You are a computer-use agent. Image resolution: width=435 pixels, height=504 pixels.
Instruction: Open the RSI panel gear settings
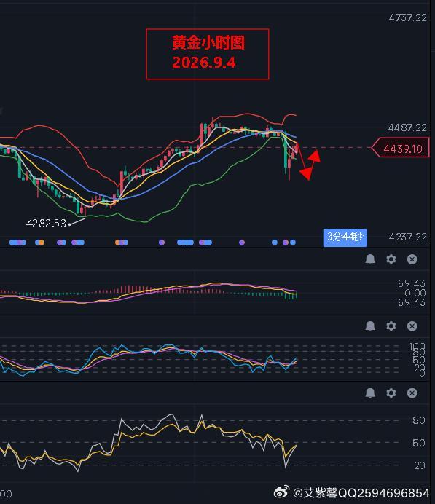[x=391, y=393]
